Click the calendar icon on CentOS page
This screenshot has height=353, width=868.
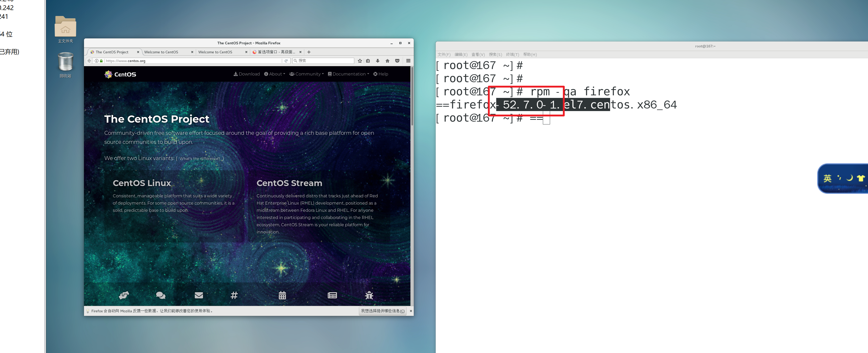(x=282, y=295)
